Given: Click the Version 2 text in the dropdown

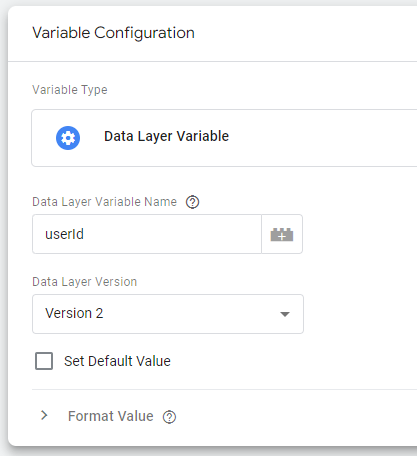Looking at the screenshot, I should [x=74, y=313].
